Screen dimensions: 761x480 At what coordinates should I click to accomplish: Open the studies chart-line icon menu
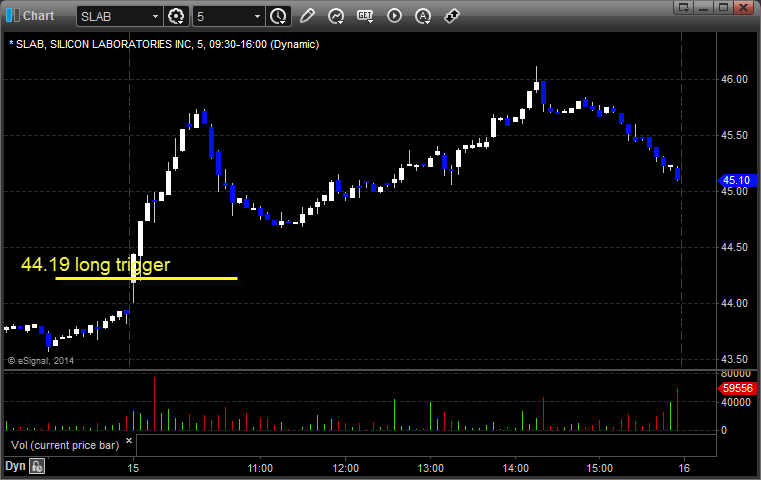coord(336,16)
